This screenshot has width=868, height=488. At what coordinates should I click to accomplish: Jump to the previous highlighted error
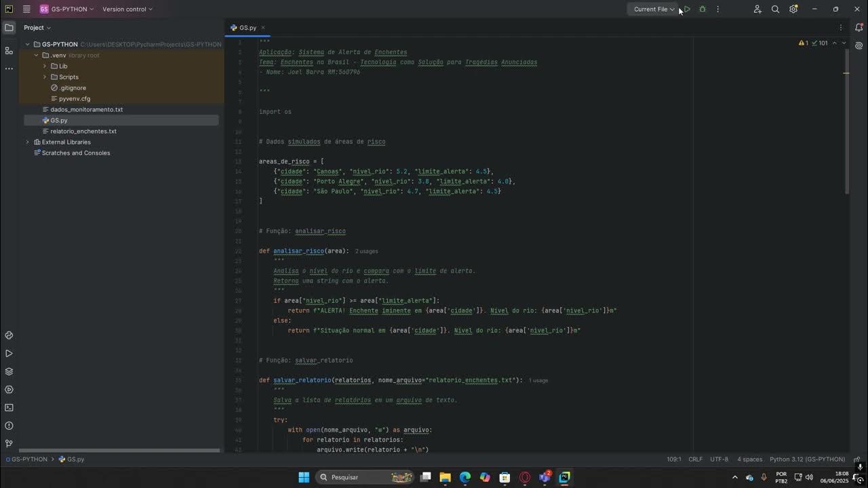tap(835, 43)
